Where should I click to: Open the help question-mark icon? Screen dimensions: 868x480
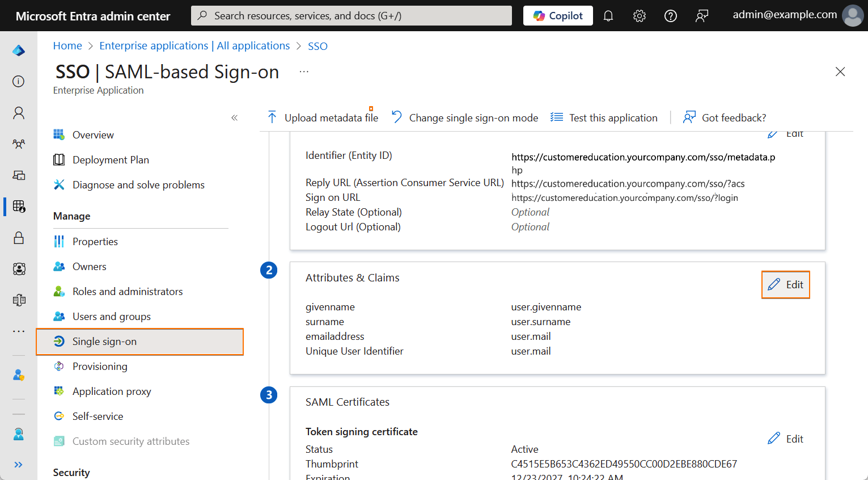671,15
